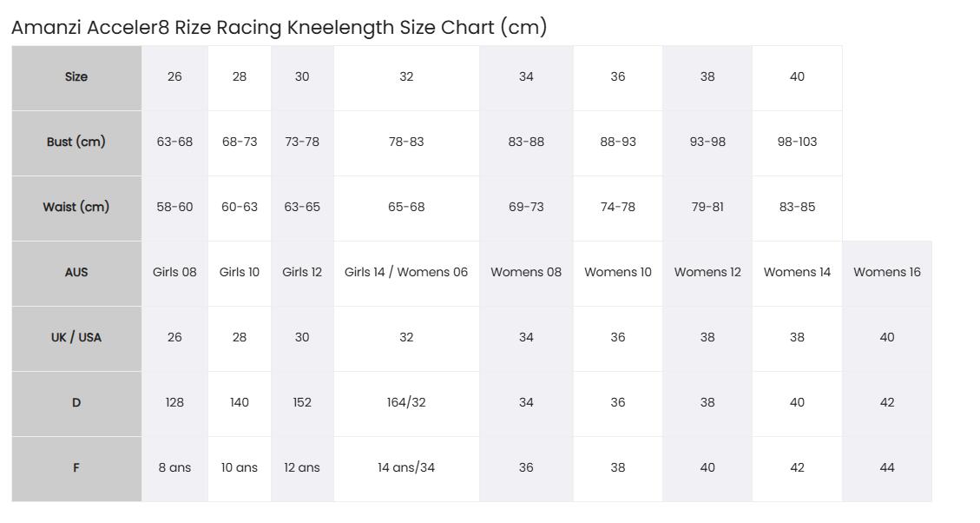980x523 pixels.
Task: Select the 164/32 cell in D row
Action: (x=406, y=403)
